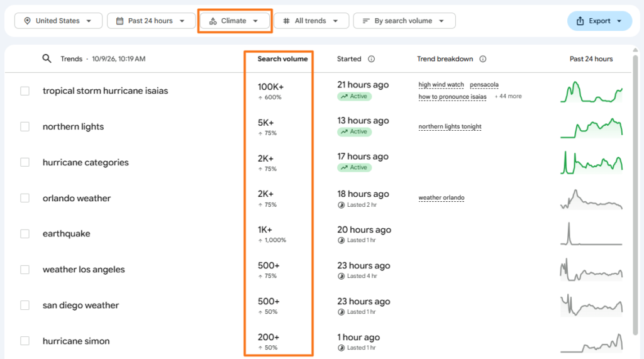Screen dimensions: 644x359
Task: Click the san diego weather sparkline chart
Action: coord(591,305)
